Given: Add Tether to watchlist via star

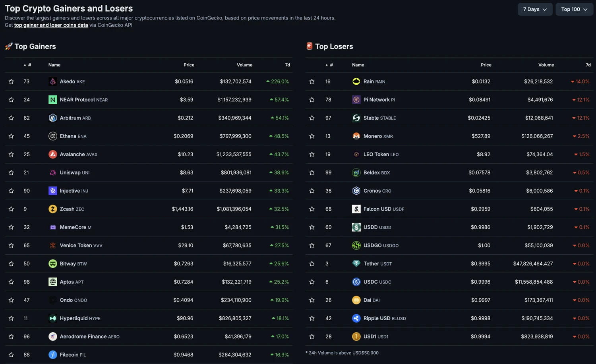Looking at the screenshot, I should [x=312, y=263].
